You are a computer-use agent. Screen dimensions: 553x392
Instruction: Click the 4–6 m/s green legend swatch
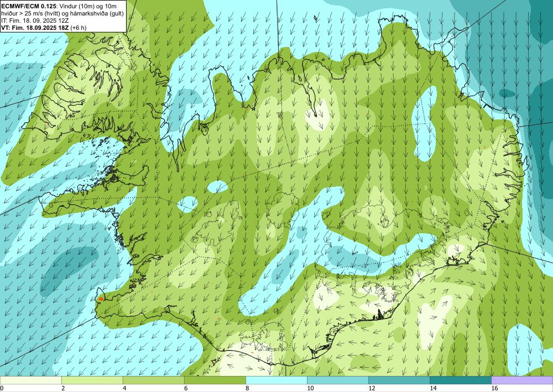point(153,380)
